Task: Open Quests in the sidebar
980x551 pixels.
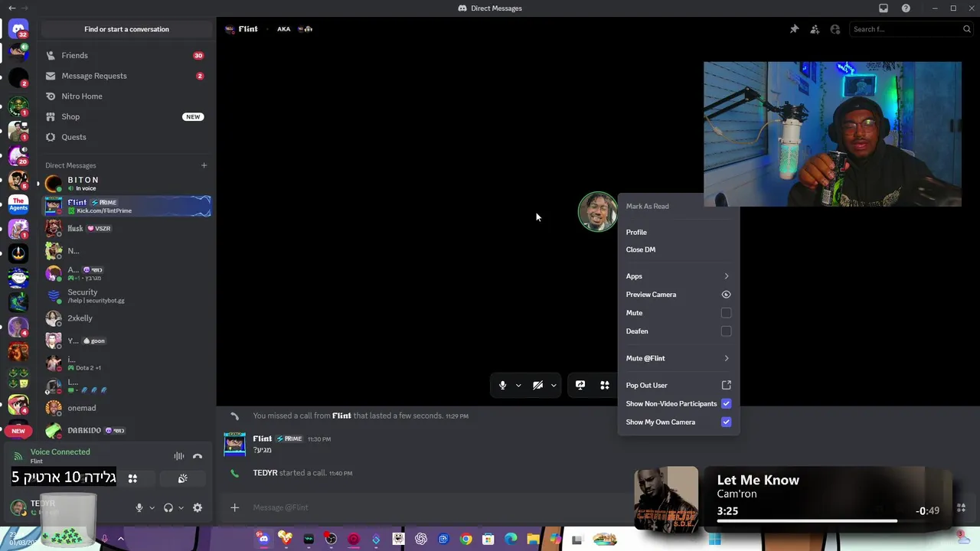Action: (126, 137)
